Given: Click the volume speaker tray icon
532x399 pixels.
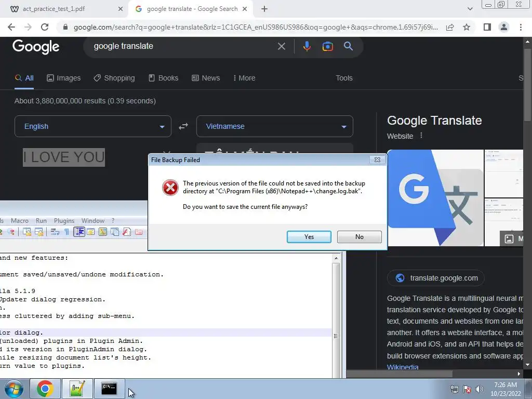Looking at the screenshot, I should pyautogui.click(x=479, y=389).
